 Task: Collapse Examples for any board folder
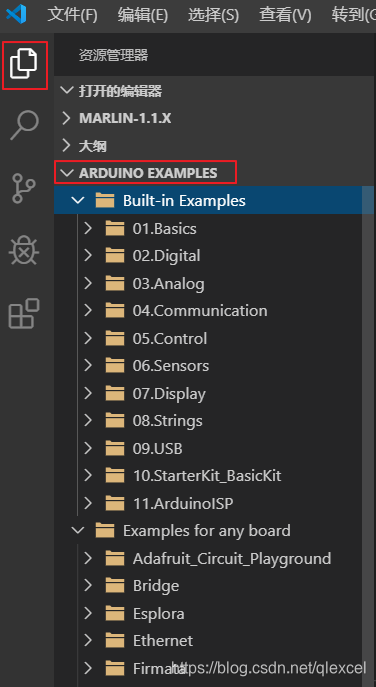[x=78, y=531]
